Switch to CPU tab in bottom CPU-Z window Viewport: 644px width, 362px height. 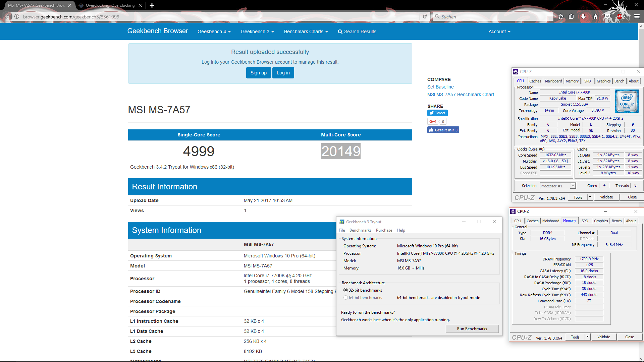click(518, 221)
